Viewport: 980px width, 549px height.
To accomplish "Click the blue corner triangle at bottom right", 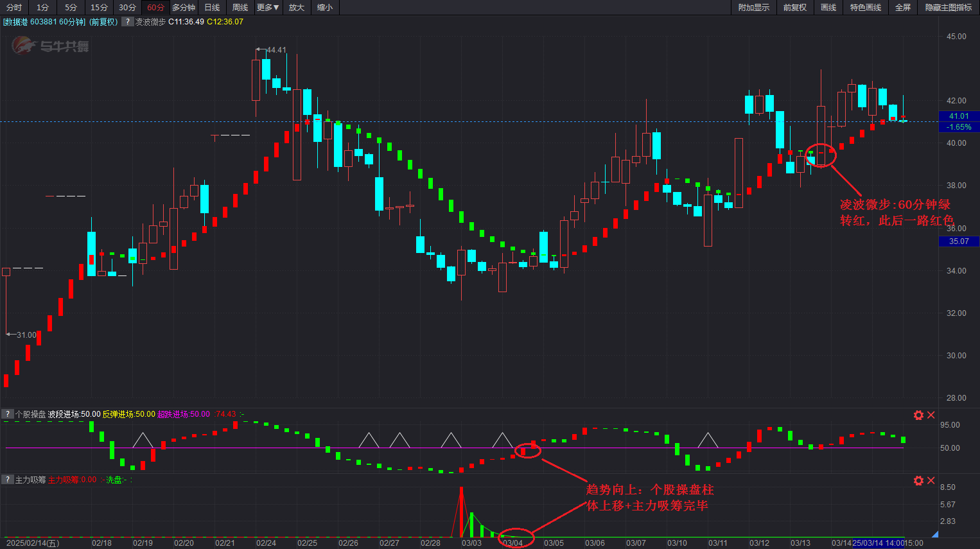I will (935, 534).
